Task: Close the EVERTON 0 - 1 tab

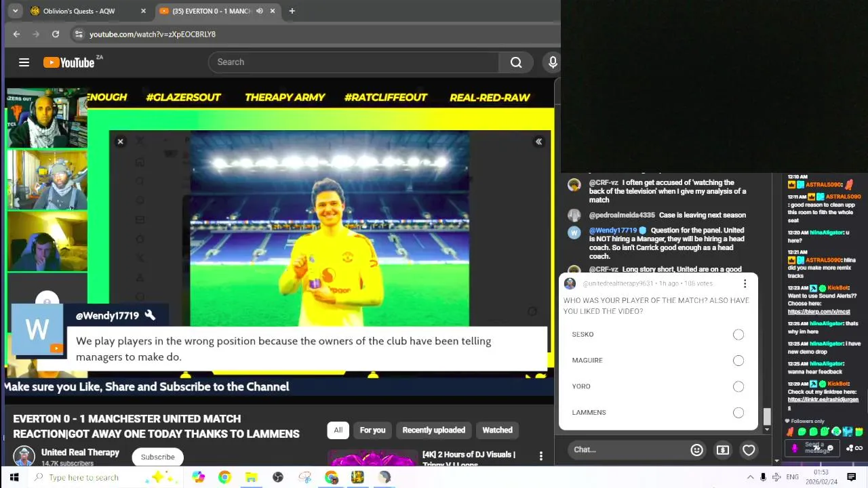Action: (x=273, y=11)
